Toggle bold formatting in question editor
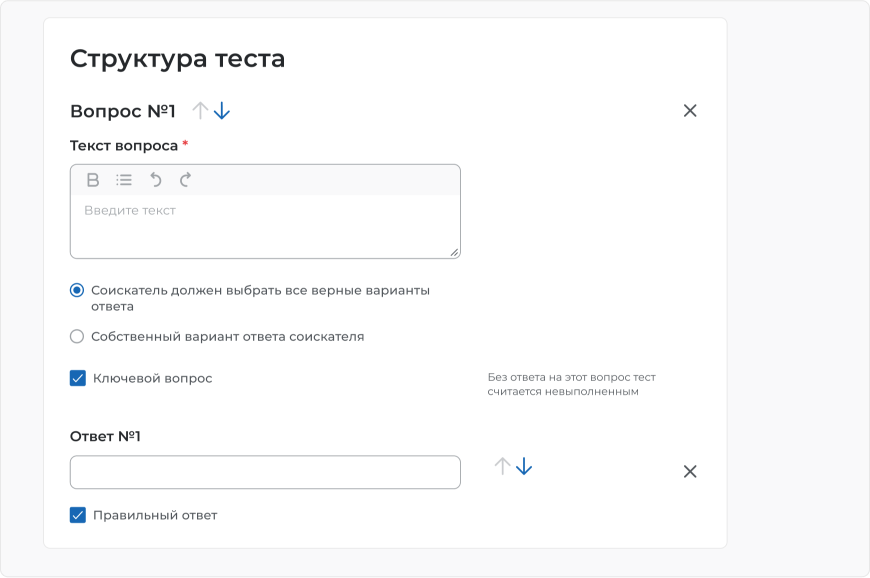This screenshot has width=870, height=578. pyautogui.click(x=93, y=180)
